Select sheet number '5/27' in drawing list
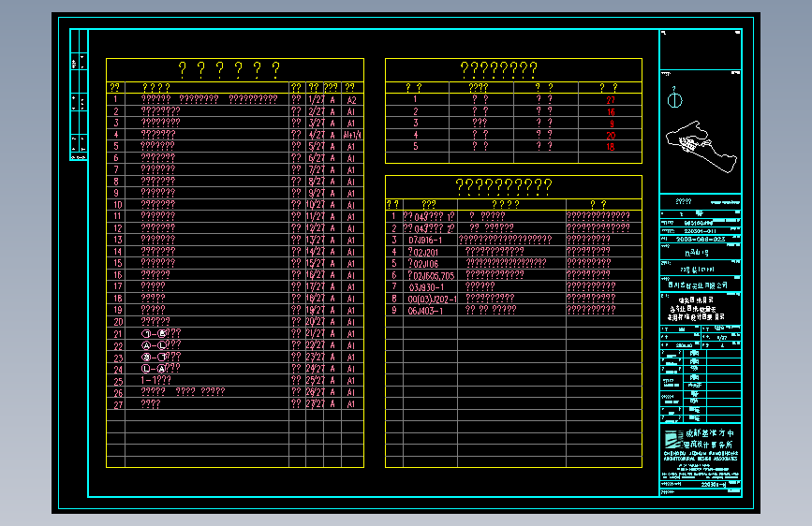The width and height of the screenshot is (812, 526). point(316,147)
